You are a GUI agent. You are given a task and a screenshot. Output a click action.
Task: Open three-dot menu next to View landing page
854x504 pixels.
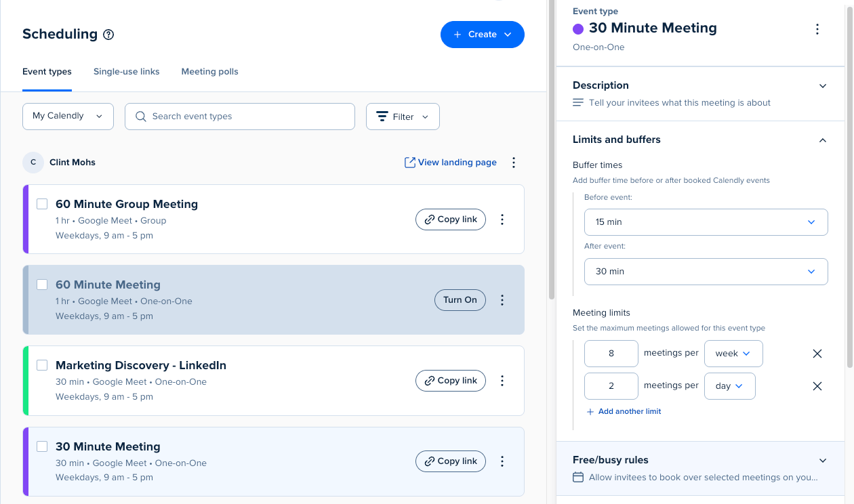514,163
